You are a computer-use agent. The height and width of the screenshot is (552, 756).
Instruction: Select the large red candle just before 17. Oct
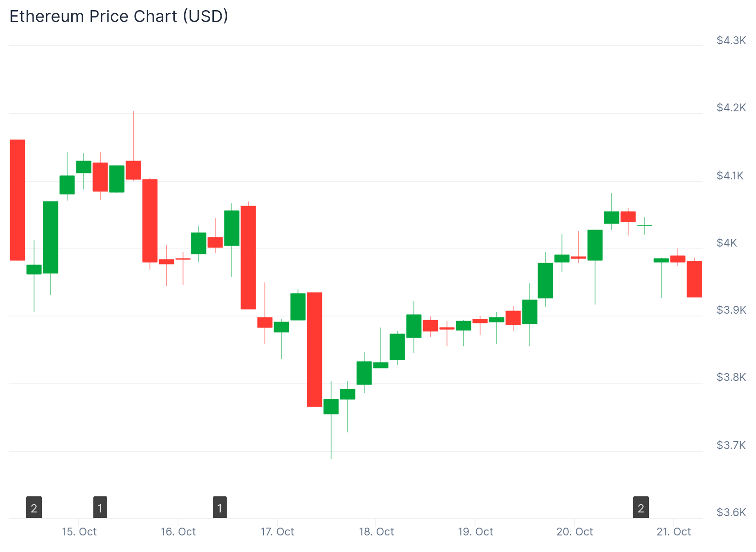pyautogui.click(x=248, y=258)
